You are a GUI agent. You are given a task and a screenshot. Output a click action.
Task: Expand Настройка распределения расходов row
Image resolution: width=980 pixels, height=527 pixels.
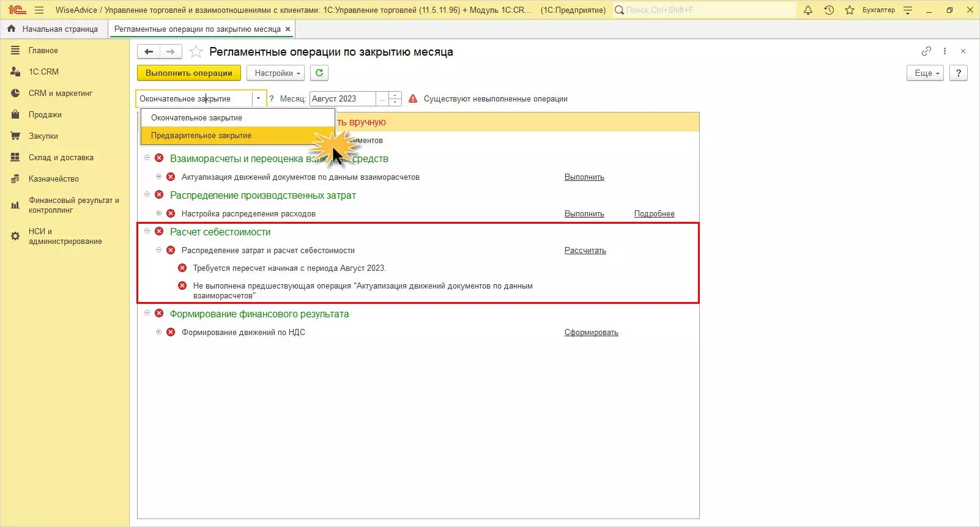coord(158,213)
